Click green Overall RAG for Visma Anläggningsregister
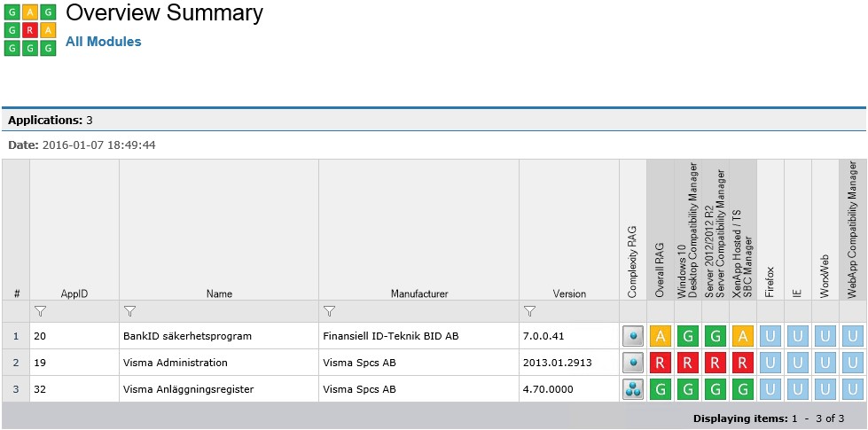Screen dimensions: 868x430 click(661, 389)
